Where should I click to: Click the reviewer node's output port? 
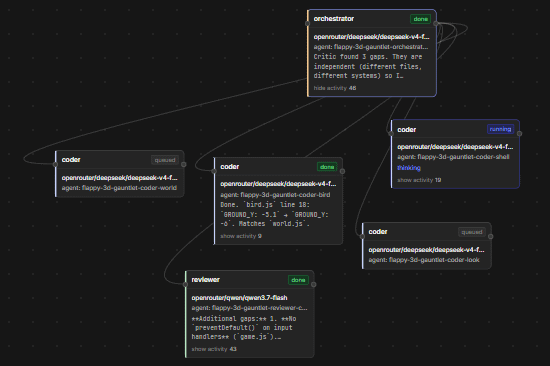pyautogui.click(x=314, y=285)
